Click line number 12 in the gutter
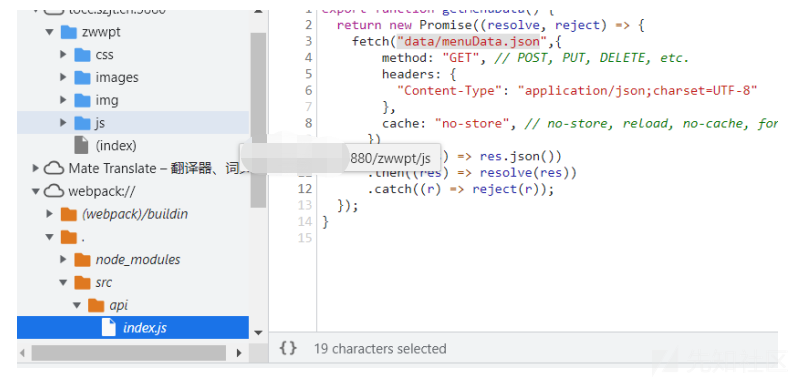This screenshot has width=804, height=380. click(x=304, y=189)
